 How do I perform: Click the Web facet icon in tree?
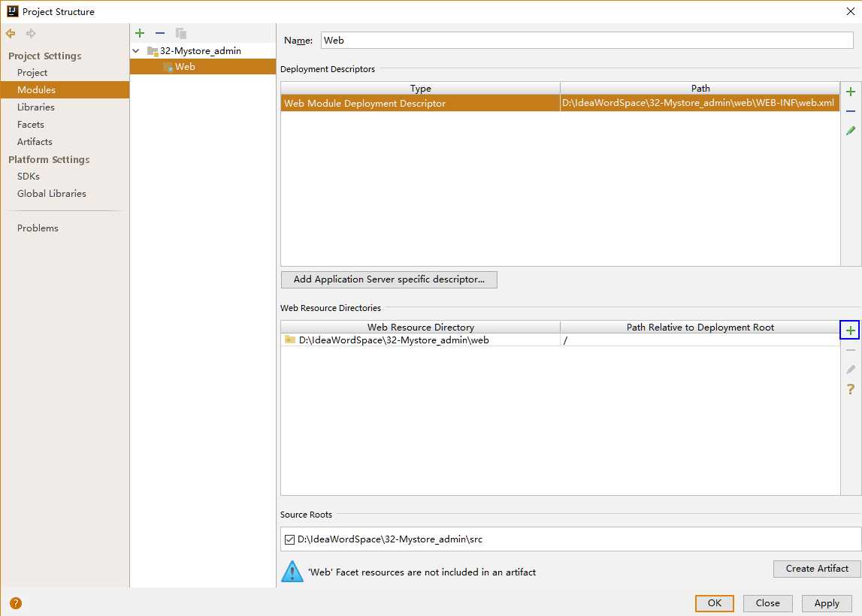pyautogui.click(x=168, y=67)
